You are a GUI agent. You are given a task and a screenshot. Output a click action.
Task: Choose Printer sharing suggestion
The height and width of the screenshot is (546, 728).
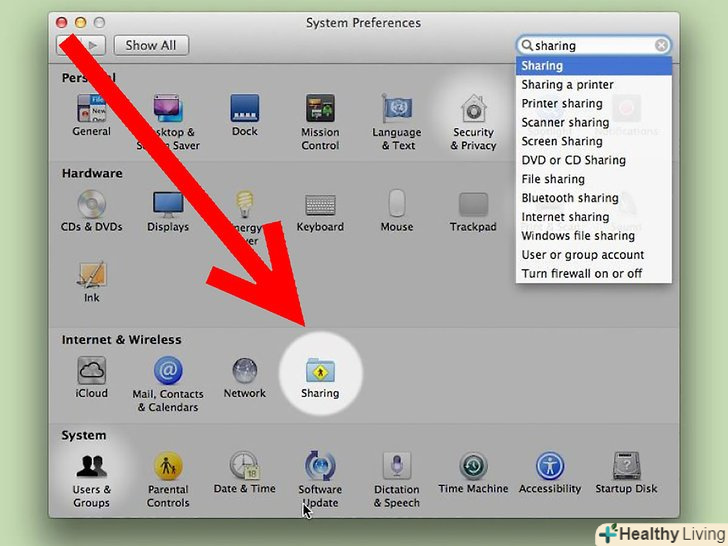pyautogui.click(x=593, y=104)
